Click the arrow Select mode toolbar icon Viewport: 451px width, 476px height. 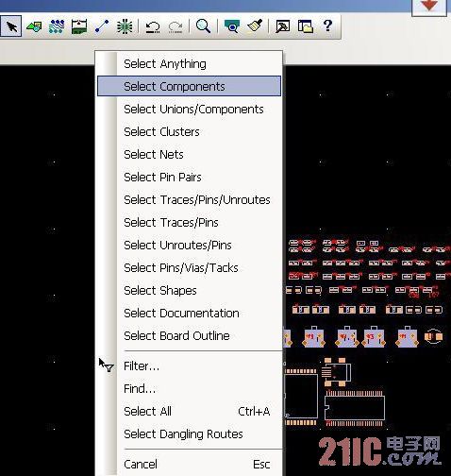(x=11, y=26)
